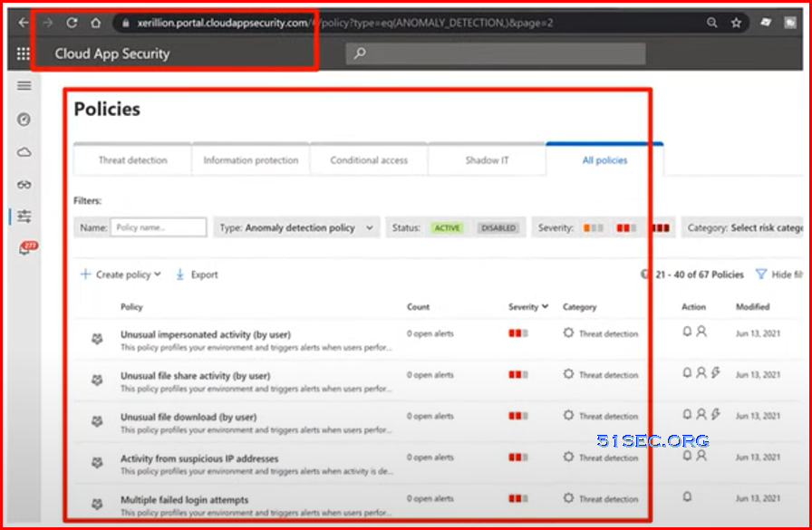Image resolution: width=812 pixels, height=530 pixels.
Task: Go to browser home page icon
Action: (96, 23)
